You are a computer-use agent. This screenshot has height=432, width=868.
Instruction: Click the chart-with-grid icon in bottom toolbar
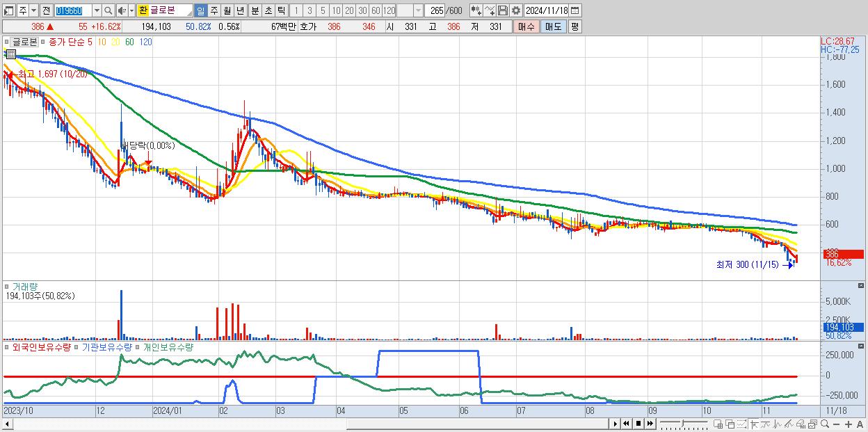(x=718, y=424)
